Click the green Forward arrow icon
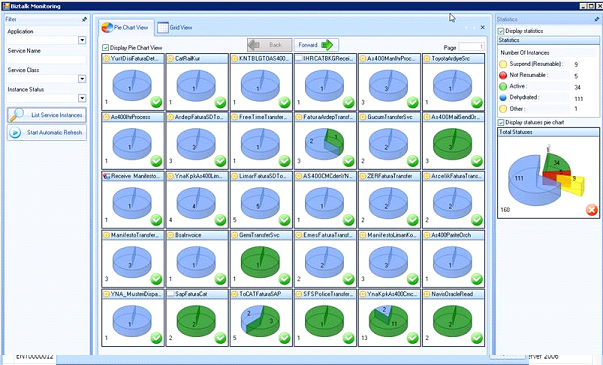Screen dimensions: 603x365 (327, 45)
